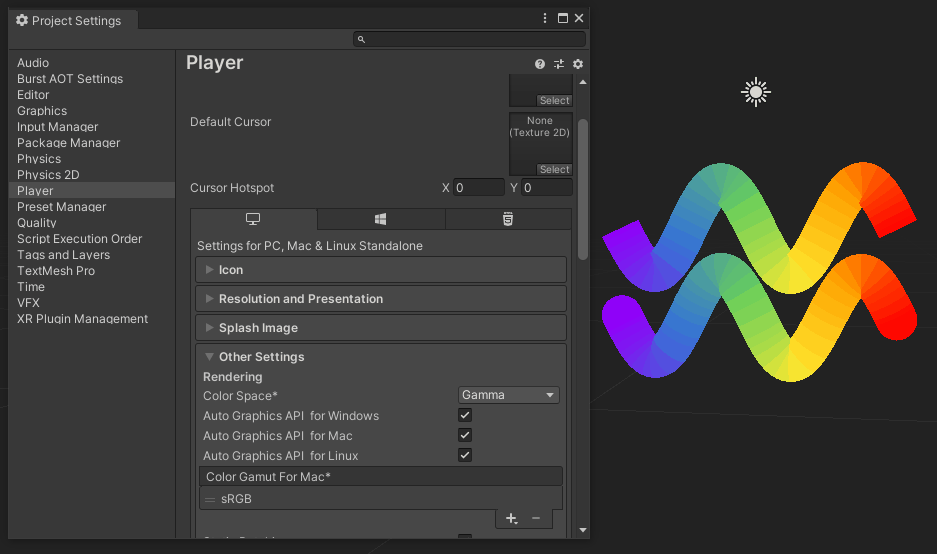Image resolution: width=937 pixels, height=554 pixels.
Task: Open the Player presets slider icon
Action: point(559,64)
